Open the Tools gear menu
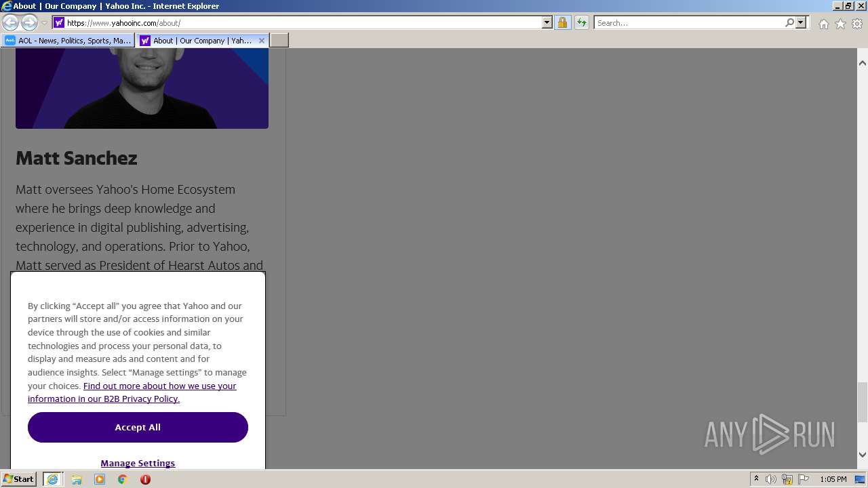868x488 pixels. coord(857,23)
